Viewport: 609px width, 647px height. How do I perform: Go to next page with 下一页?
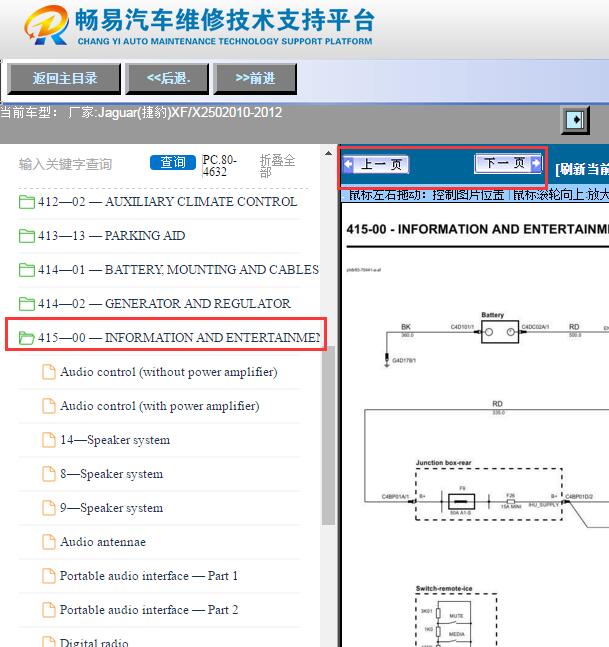coord(508,163)
